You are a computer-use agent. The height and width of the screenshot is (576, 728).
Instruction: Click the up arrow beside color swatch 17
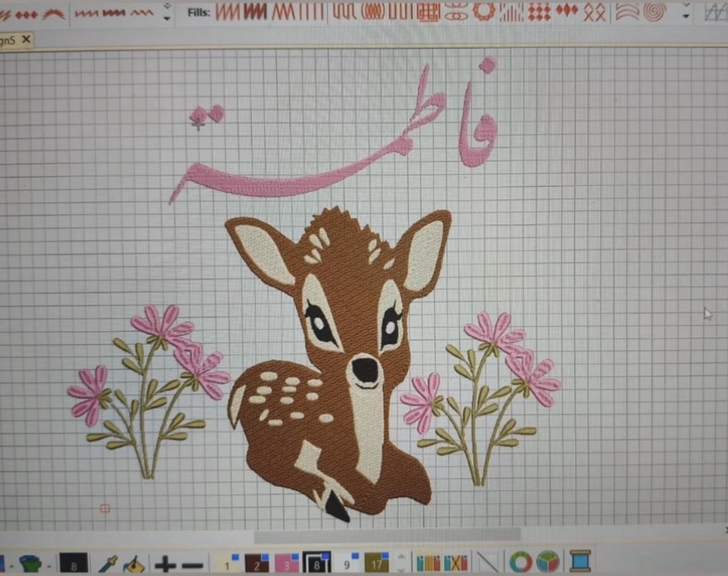pos(401,557)
